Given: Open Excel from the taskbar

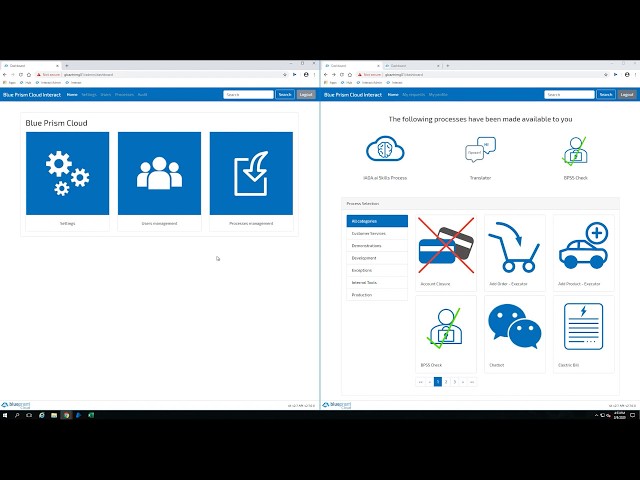Looking at the screenshot, I should 91,415.
